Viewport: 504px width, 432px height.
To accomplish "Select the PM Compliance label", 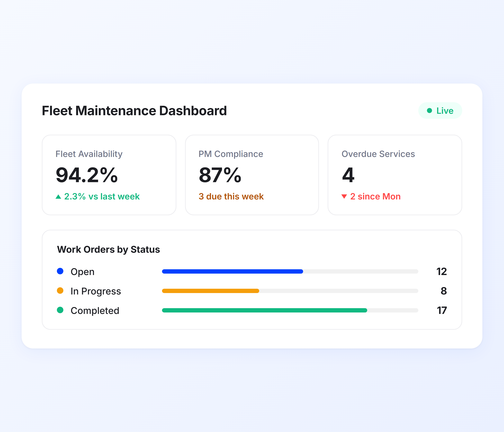I will click(231, 154).
